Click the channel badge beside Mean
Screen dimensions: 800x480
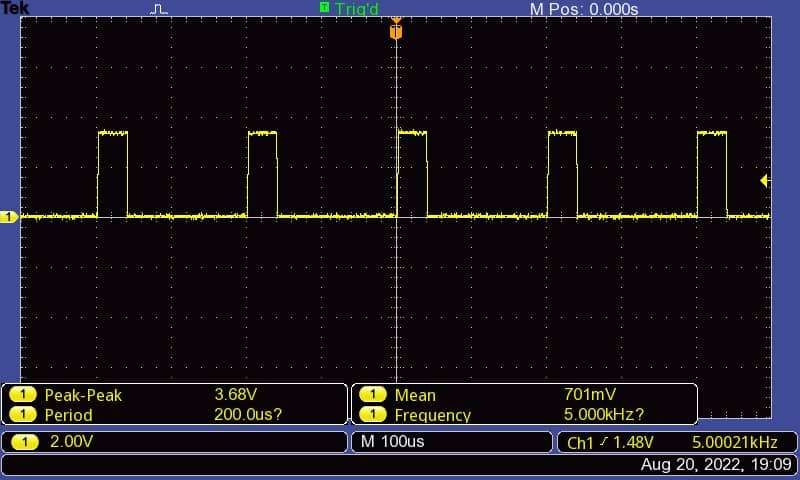(373, 395)
